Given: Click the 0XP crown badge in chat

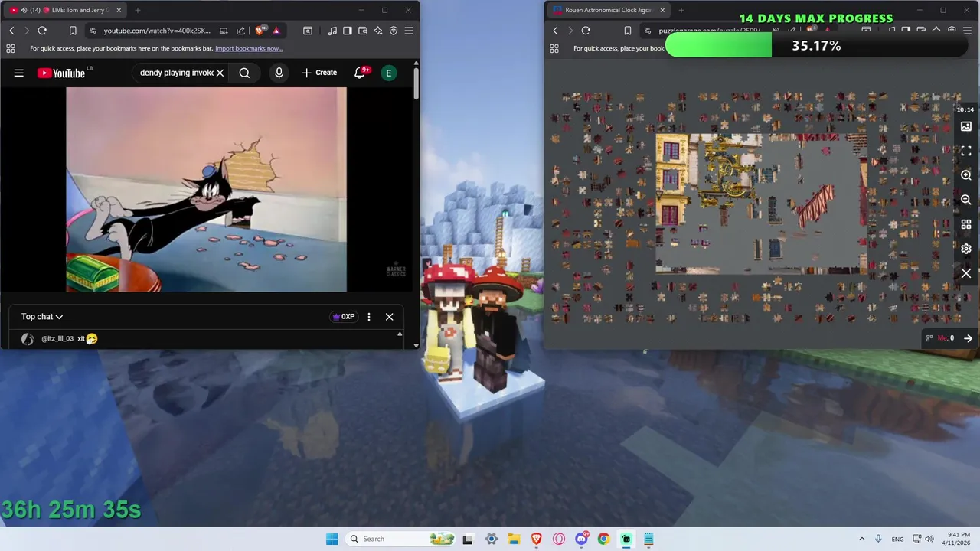Looking at the screenshot, I should (x=343, y=317).
